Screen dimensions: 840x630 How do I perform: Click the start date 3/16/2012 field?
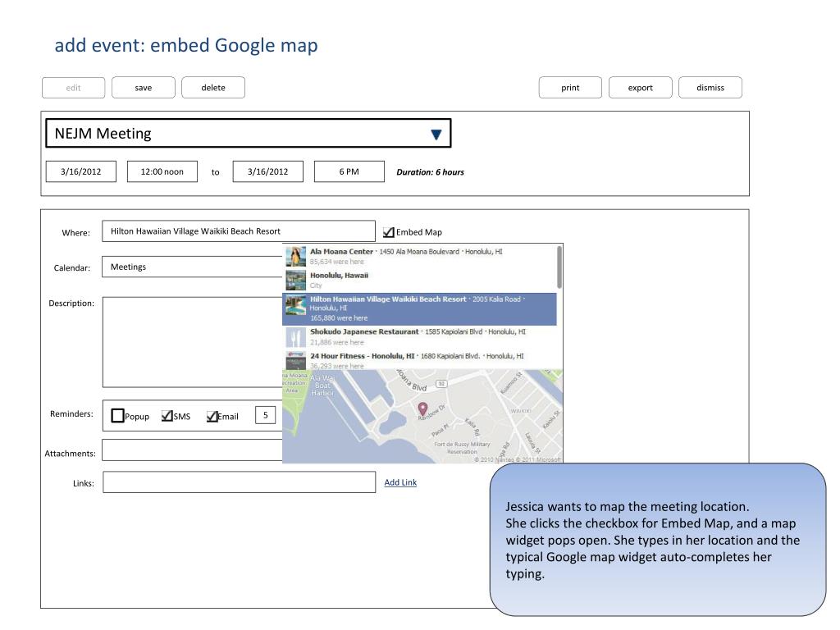(x=81, y=171)
